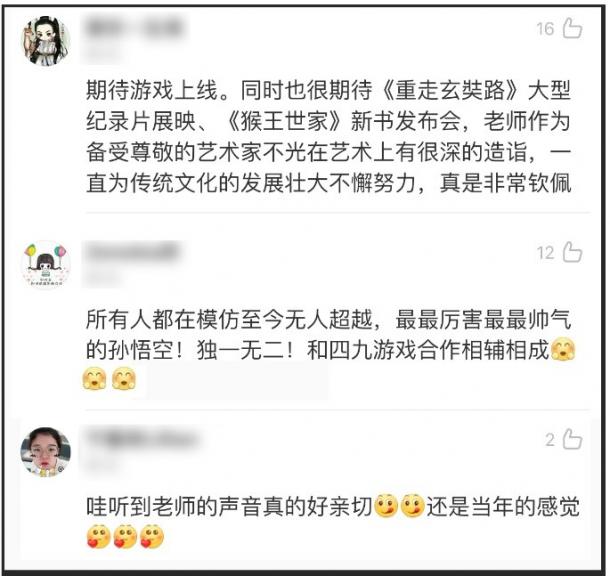Tap the first shy emoji below 的孙悟空

pos(95,378)
